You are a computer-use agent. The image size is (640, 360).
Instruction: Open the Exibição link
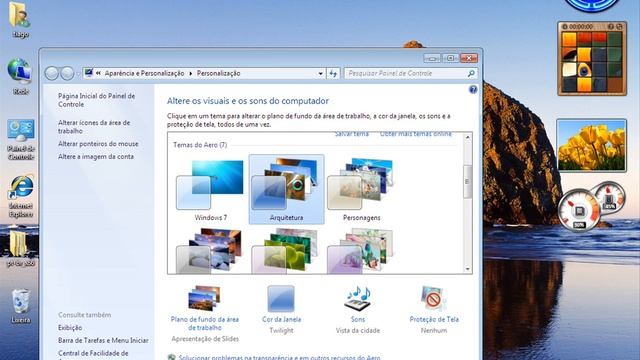pyautogui.click(x=70, y=327)
